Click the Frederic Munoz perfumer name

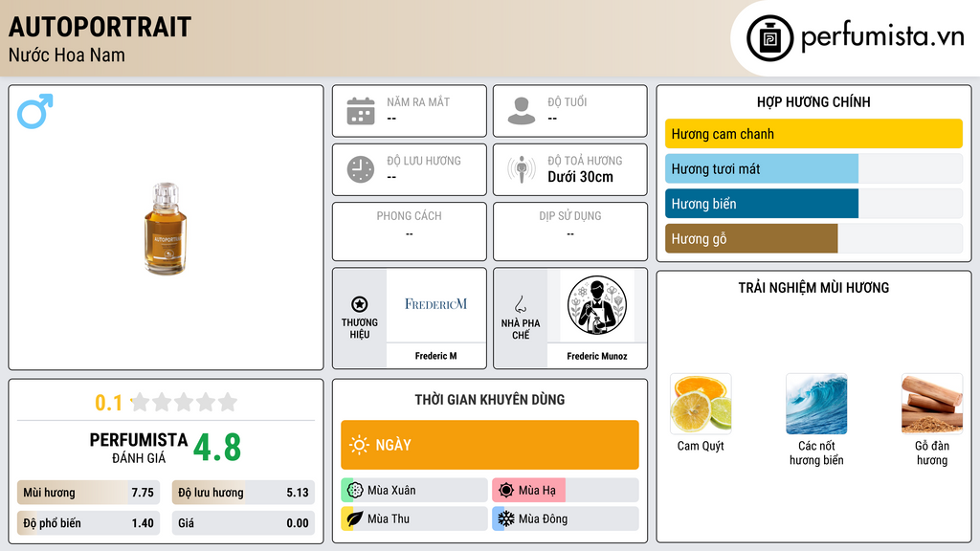(597, 356)
